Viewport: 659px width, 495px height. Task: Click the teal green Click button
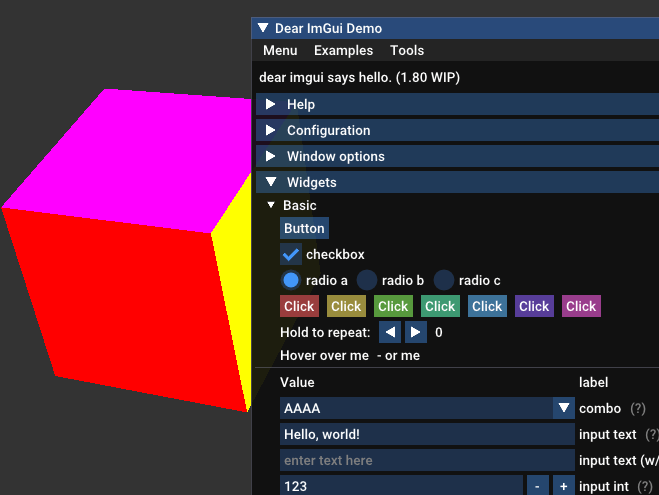440,306
